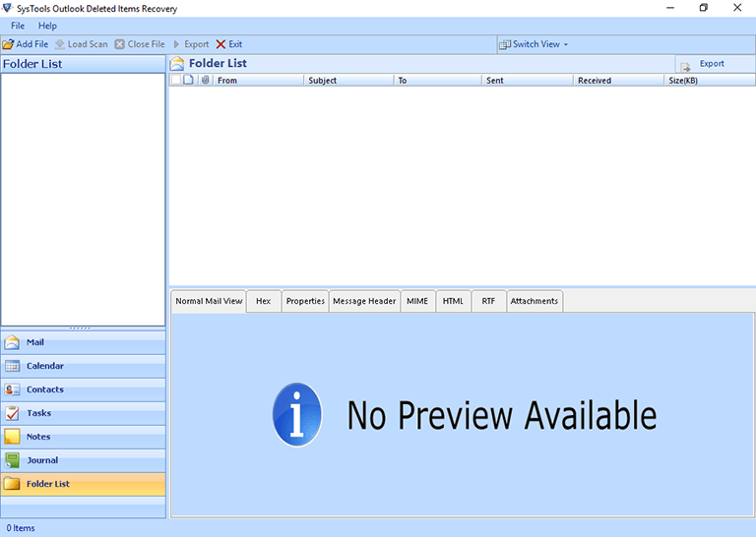Screen dimensions: 756x537
Task: Switch to the Normal Mail View tab
Action: (x=209, y=301)
